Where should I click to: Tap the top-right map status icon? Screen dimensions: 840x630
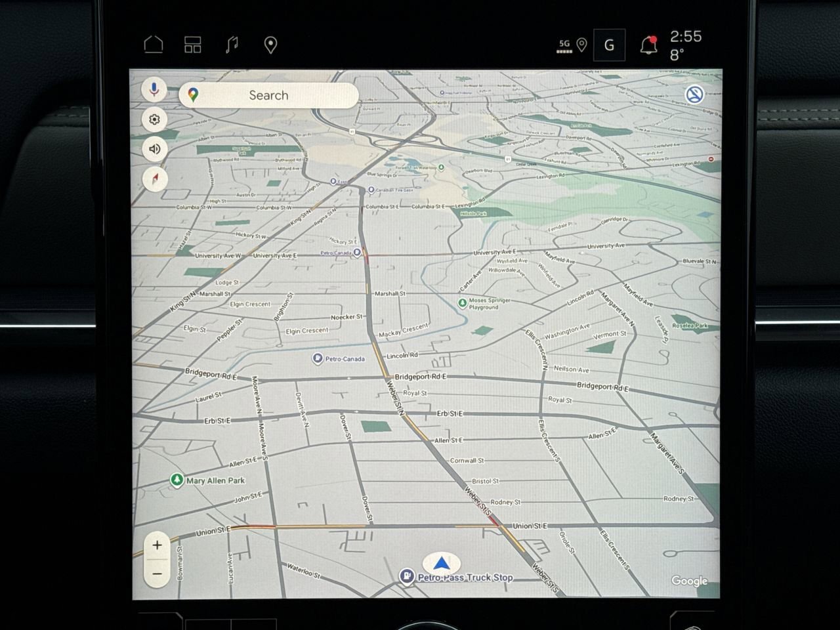coord(694,94)
